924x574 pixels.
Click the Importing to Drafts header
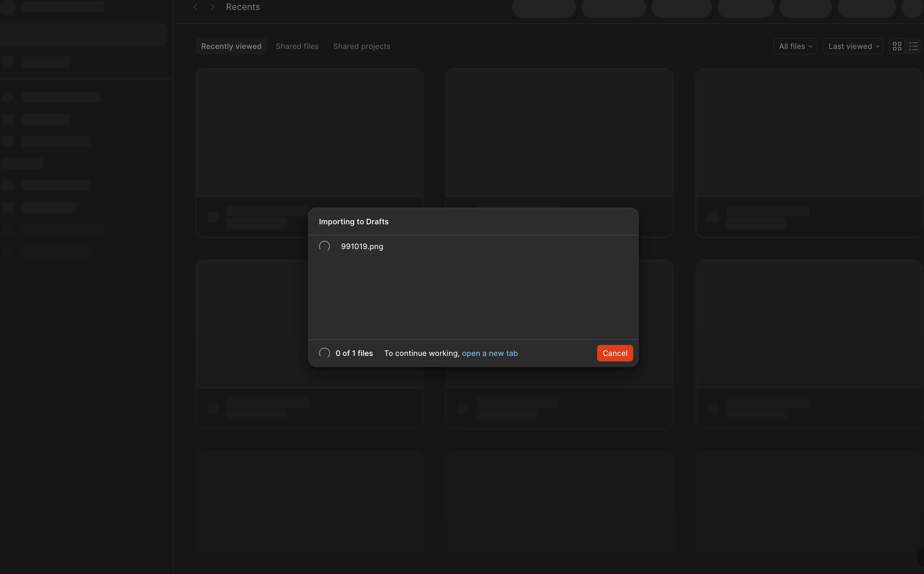pos(353,222)
